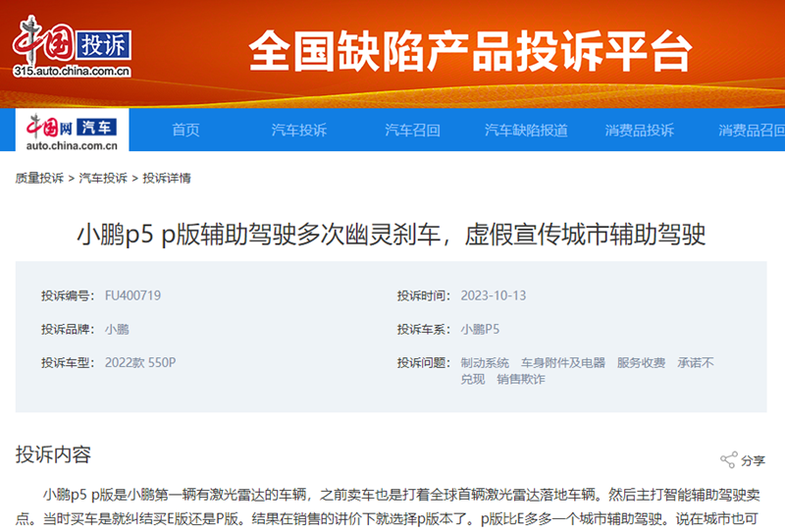This screenshot has width=785, height=532.
Task: Open 消费品召回 at navbar right edge
Action: coord(751,131)
